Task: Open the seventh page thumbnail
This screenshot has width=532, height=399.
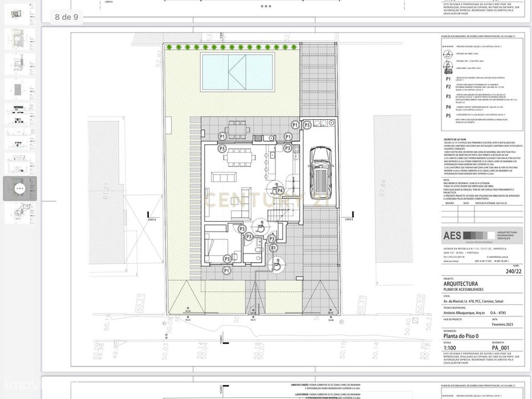Action: (20, 164)
